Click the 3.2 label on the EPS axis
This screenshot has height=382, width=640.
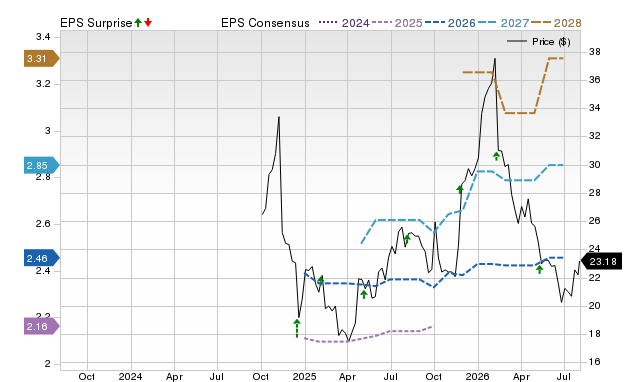coord(43,84)
